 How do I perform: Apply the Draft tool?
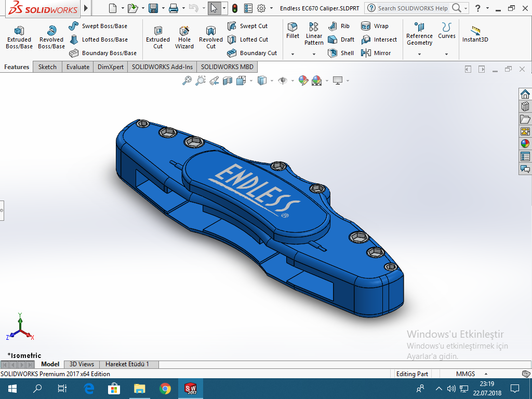point(341,39)
